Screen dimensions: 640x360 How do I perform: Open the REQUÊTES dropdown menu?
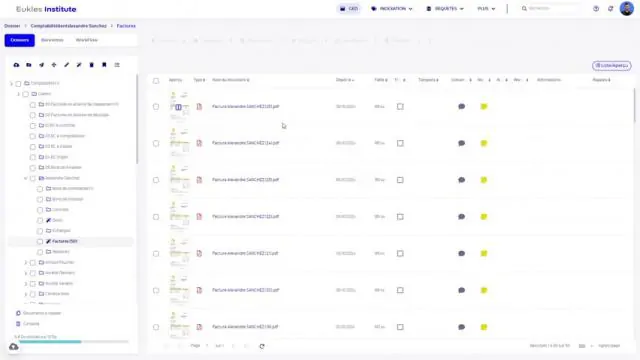click(445, 9)
